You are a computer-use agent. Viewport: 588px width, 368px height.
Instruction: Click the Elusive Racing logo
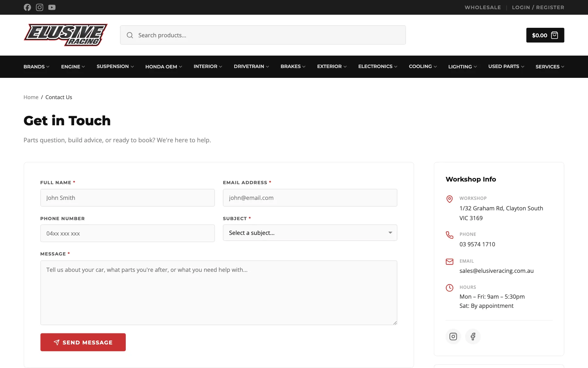coord(66,35)
